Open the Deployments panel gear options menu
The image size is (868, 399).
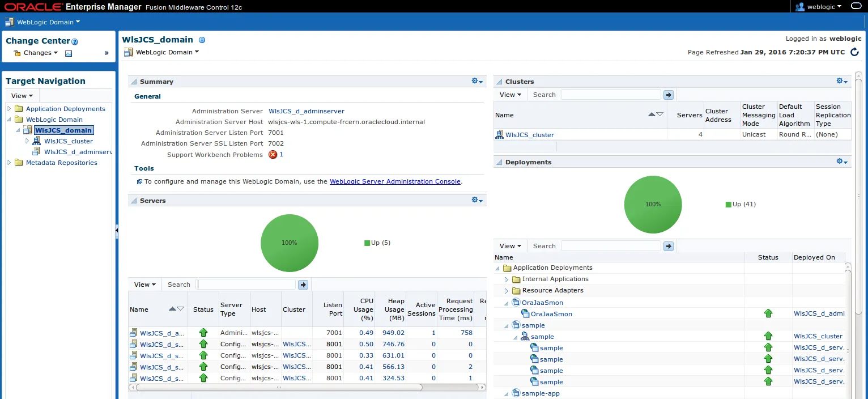pos(842,162)
